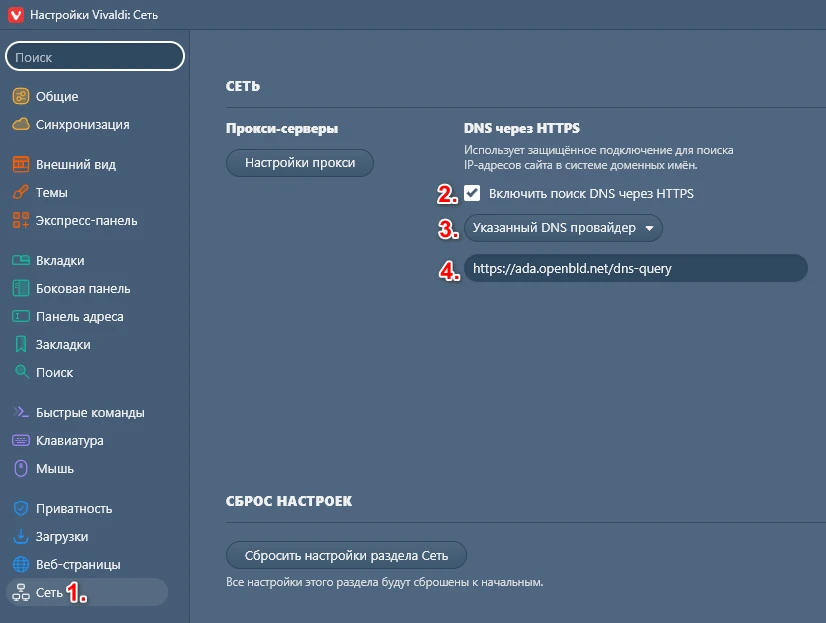Image resolution: width=826 pixels, height=623 pixels.
Task: Click the Загрузки download icon
Action: pyautogui.click(x=21, y=536)
